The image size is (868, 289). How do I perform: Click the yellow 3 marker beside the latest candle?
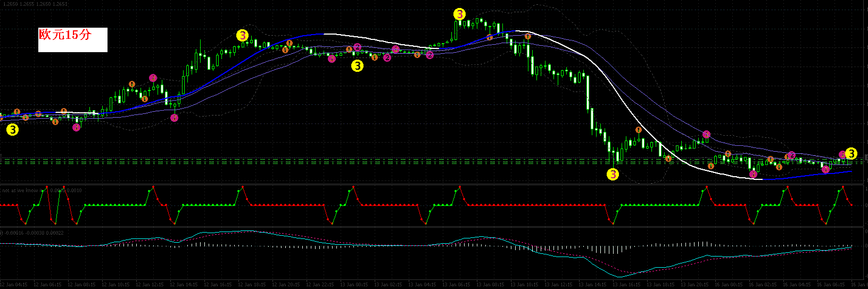click(x=851, y=154)
